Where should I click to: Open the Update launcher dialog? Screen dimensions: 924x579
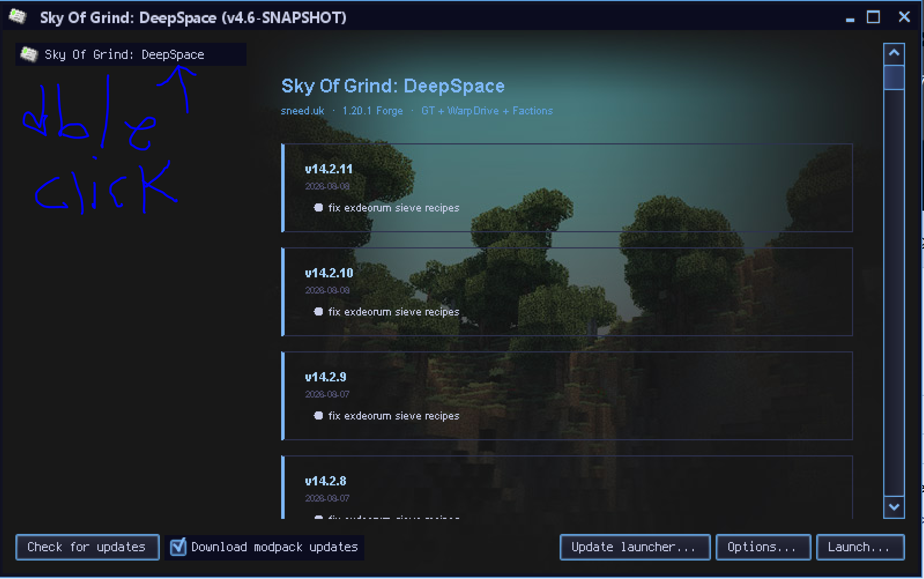tap(635, 547)
